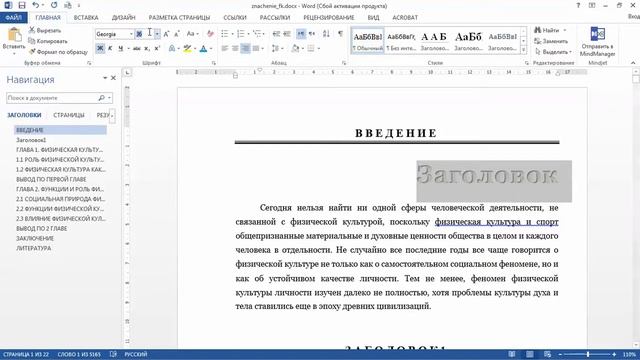This screenshot has width=640, height=360.
Task: Click Replace (Заменить)
Action: pyautogui.click(x=551, y=41)
